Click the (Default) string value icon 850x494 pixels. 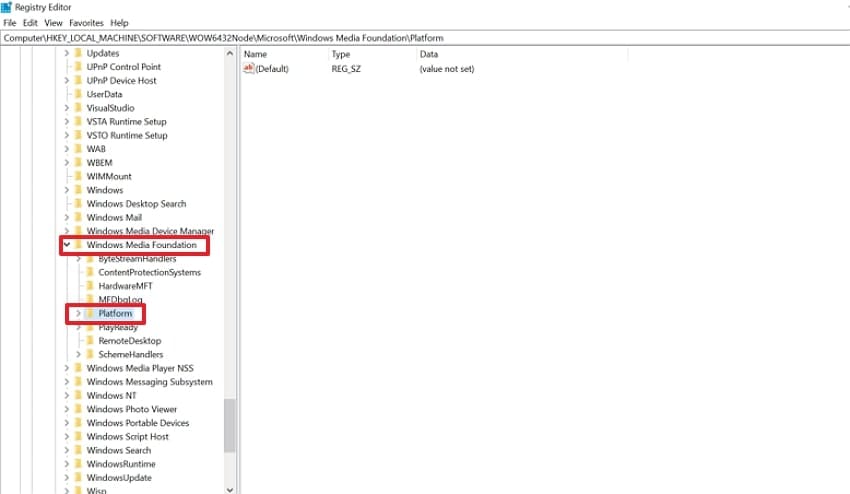click(x=249, y=68)
